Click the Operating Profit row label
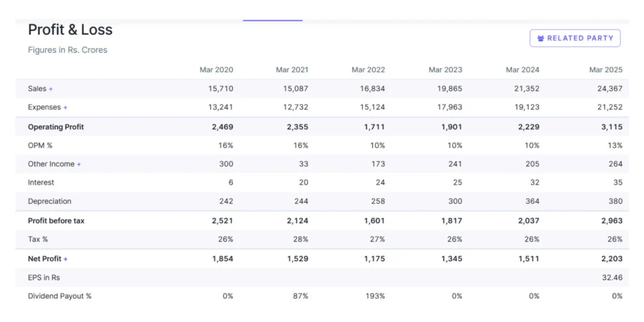Screen dimensions: 644x322 tap(56, 127)
